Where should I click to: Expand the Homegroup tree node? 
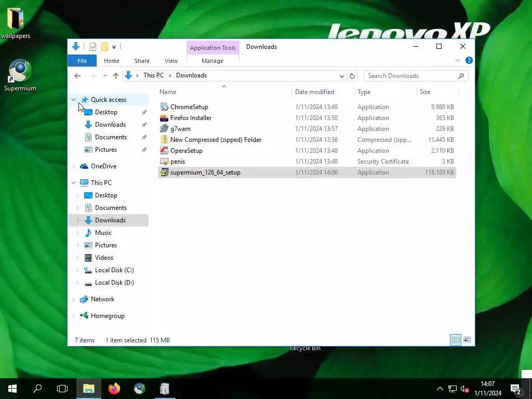(74, 315)
